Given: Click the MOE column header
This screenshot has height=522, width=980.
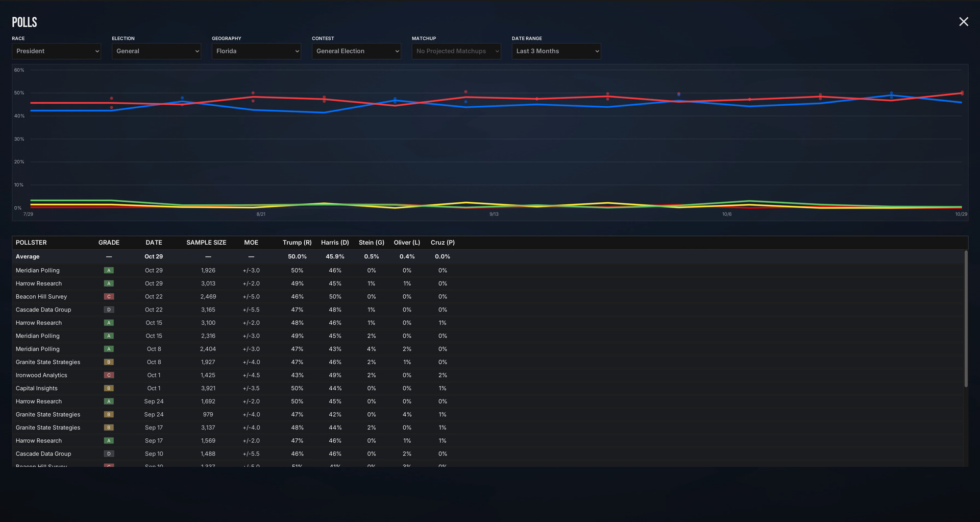Looking at the screenshot, I should [x=251, y=243].
